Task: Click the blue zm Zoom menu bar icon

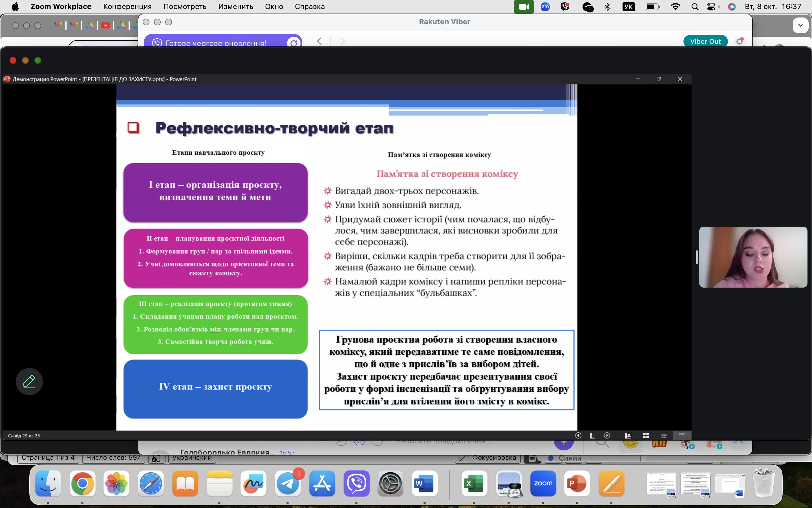Action: (x=545, y=7)
